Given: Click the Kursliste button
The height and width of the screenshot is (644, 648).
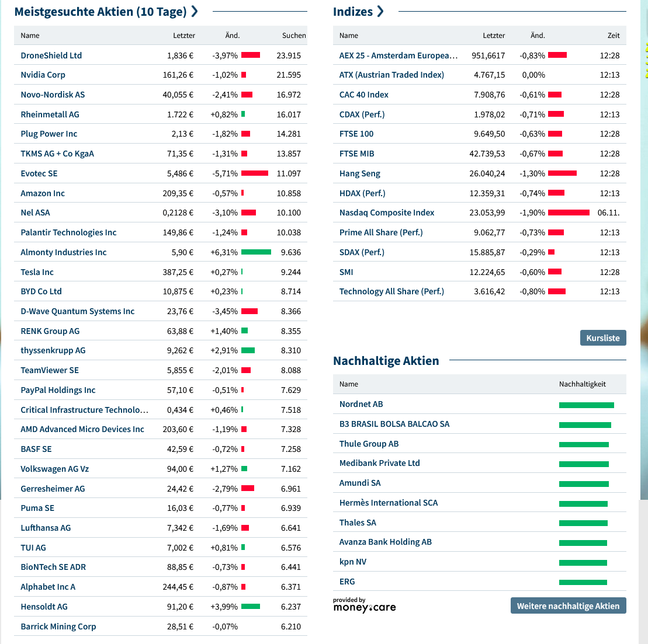Looking at the screenshot, I should [602, 338].
